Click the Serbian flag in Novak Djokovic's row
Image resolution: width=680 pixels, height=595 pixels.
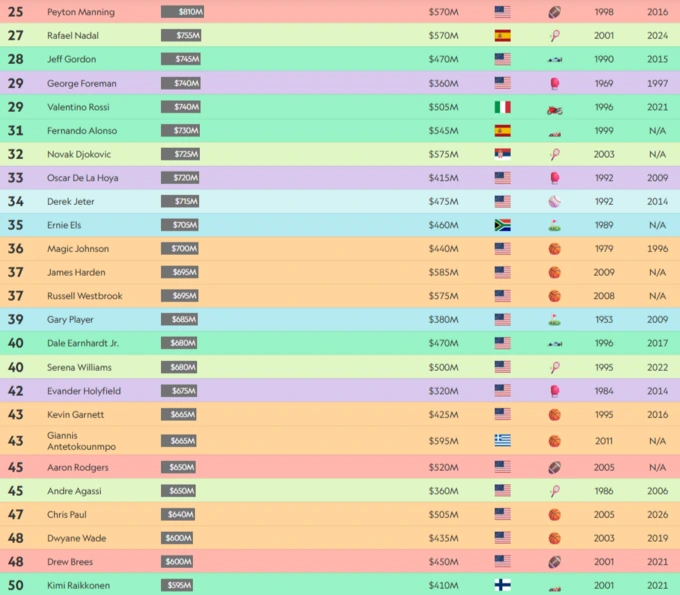[502, 154]
